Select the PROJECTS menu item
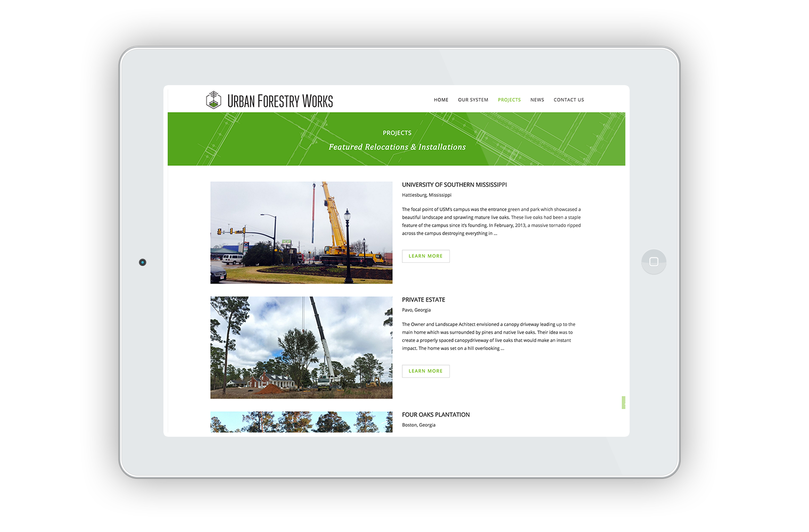 [509, 100]
